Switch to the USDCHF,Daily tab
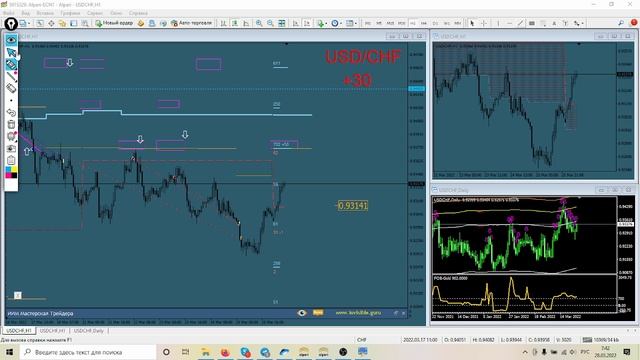Screen dimensions: 640x360 [89, 331]
